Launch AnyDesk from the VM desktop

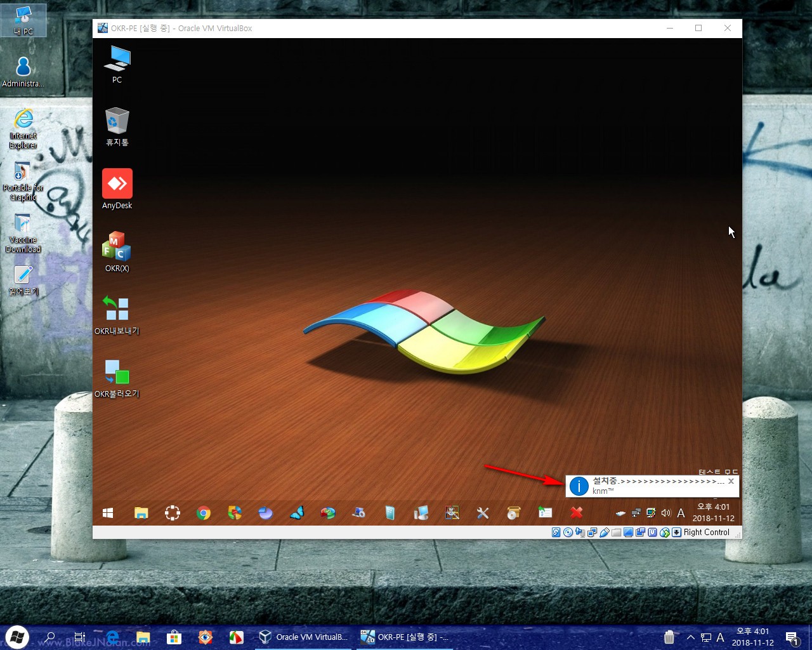tap(117, 189)
